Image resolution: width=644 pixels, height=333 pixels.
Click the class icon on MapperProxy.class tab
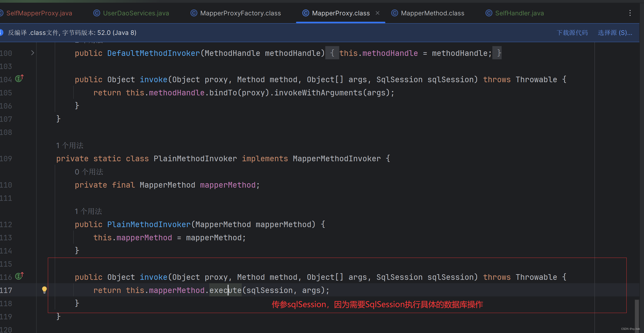[306, 13]
